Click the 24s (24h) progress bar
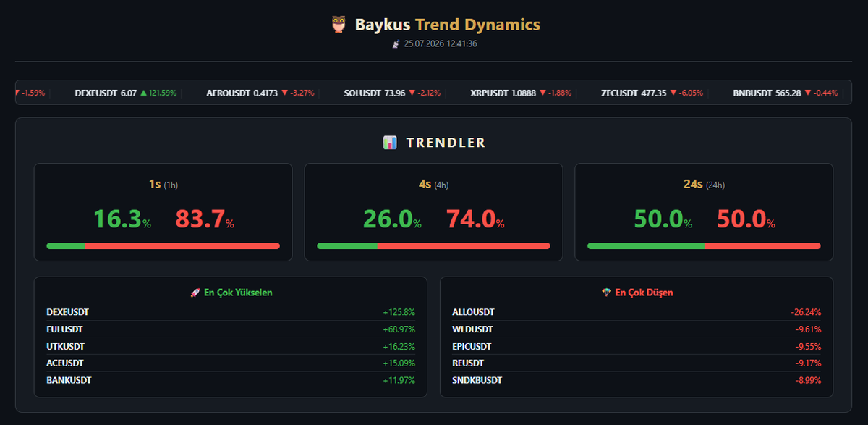The image size is (868, 425). [x=704, y=245]
